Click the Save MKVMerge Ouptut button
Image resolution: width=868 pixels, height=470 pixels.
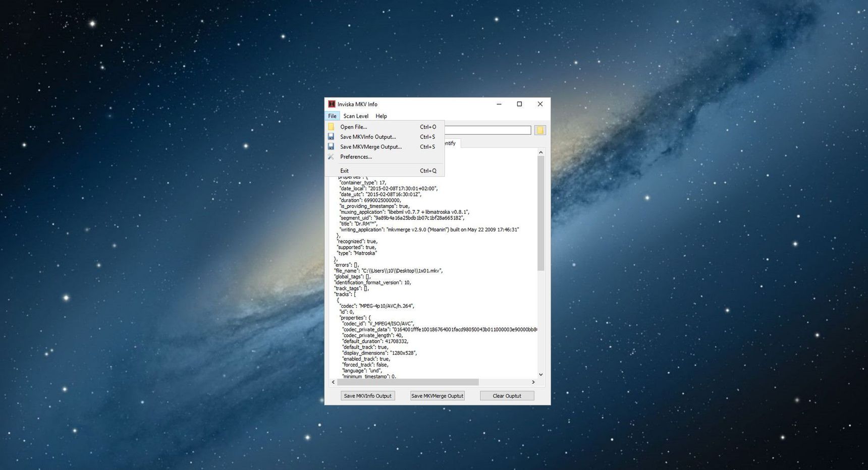point(437,396)
